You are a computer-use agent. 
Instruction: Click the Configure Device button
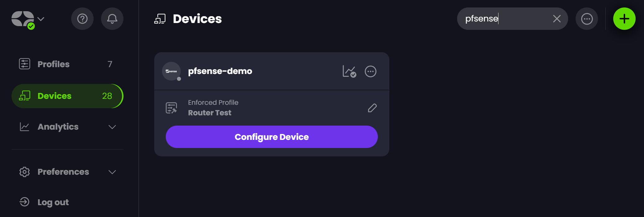tap(271, 137)
